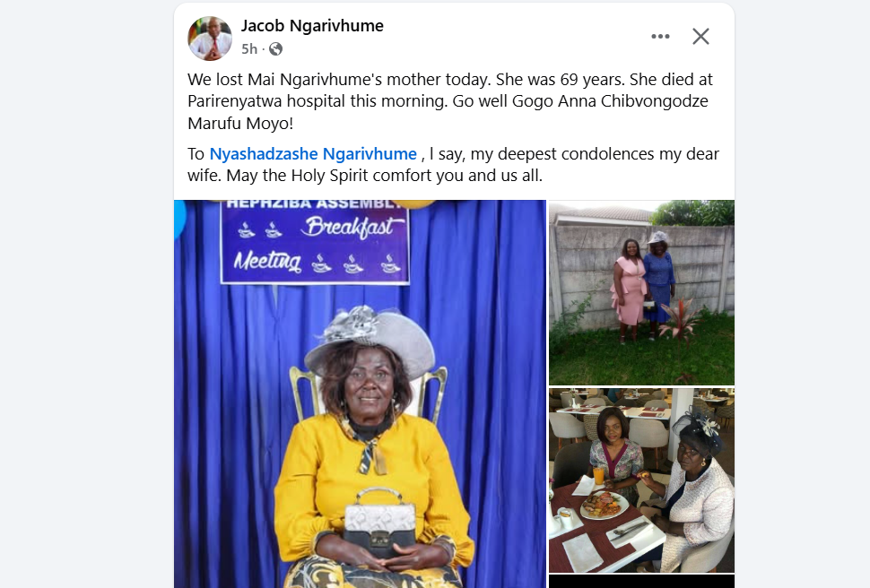Open the restaurant table photo
The height and width of the screenshot is (588, 870).
coord(641,480)
